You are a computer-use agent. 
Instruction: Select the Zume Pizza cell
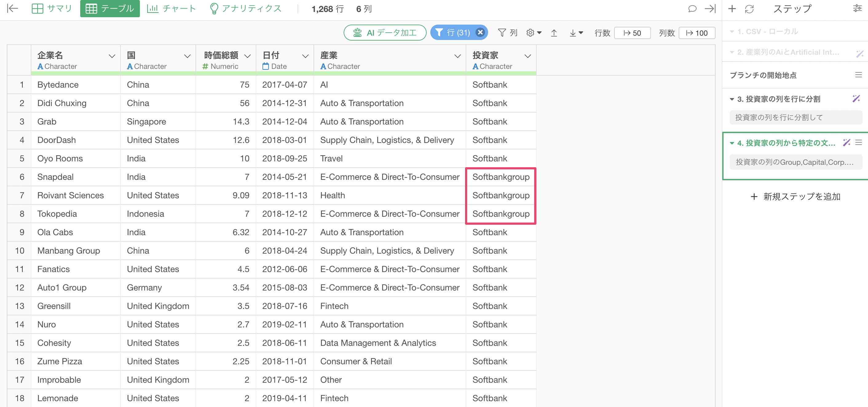[x=76, y=362]
